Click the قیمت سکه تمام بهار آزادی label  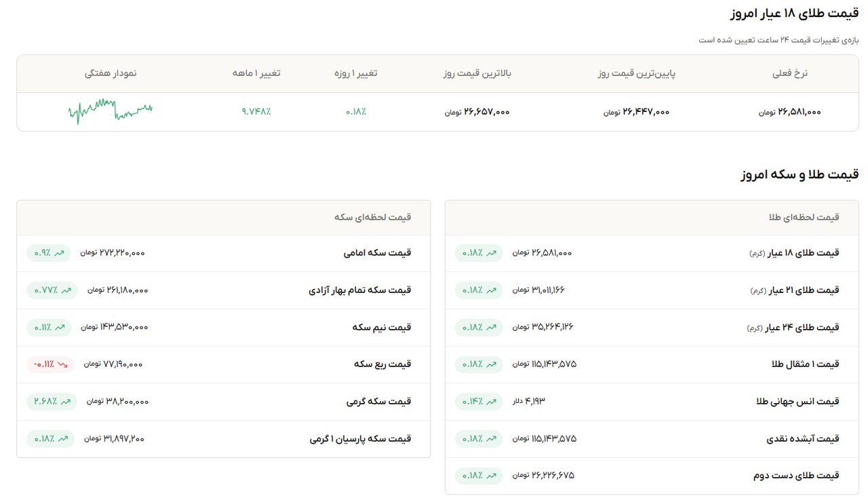[x=360, y=290]
